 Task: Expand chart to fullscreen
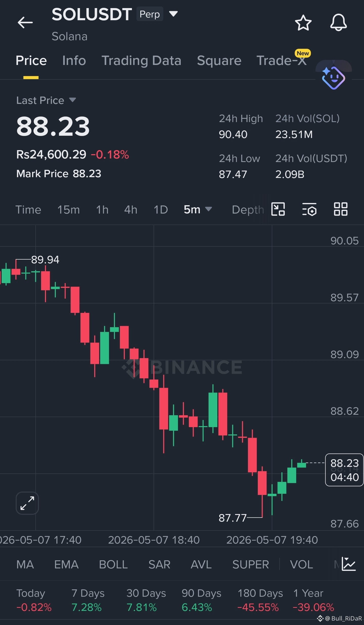[x=27, y=503]
